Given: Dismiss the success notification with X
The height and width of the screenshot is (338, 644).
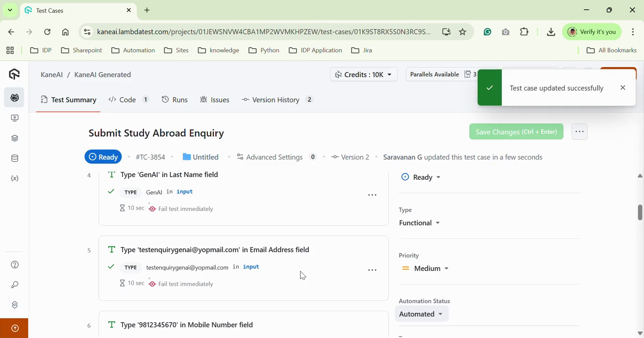Looking at the screenshot, I should 622,88.
